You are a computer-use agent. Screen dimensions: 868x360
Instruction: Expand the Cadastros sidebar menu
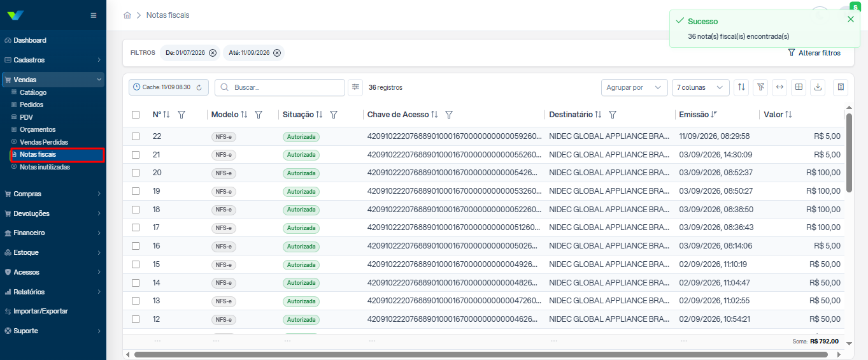[x=53, y=60]
